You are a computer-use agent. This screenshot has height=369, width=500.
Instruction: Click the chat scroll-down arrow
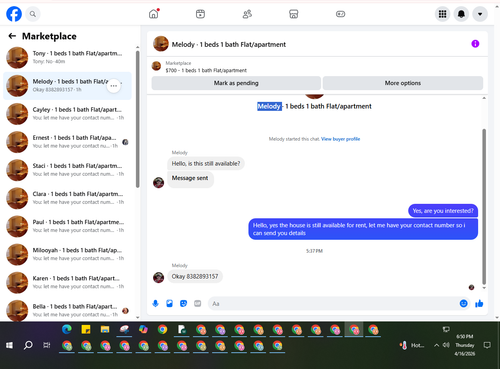click(x=484, y=288)
